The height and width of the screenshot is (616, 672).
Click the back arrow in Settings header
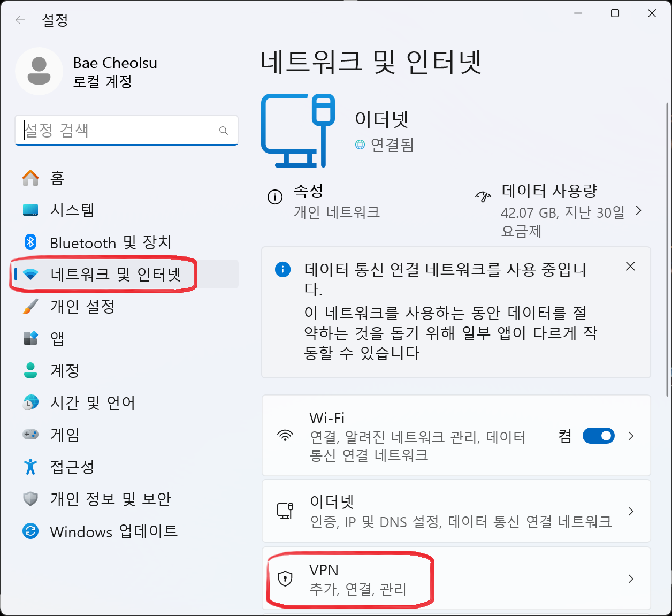coord(20,20)
